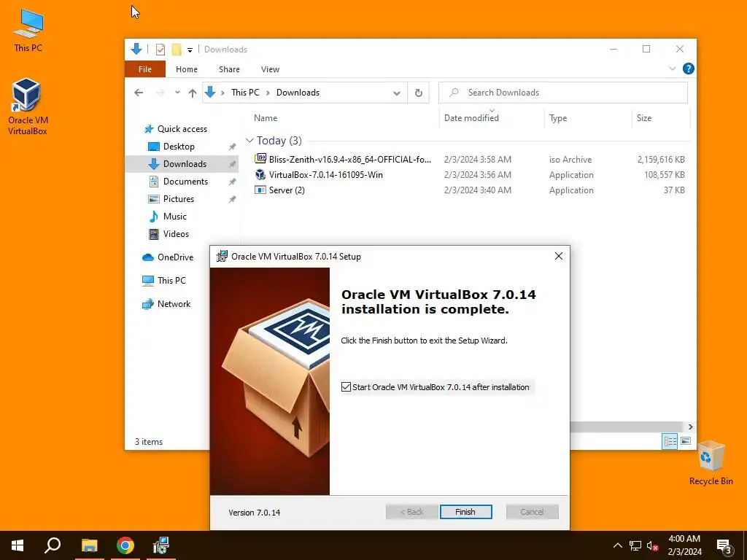Image resolution: width=747 pixels, height=560 pixels.
Task: Unpin Desktop using its pin icon
Action: (232, 147)
